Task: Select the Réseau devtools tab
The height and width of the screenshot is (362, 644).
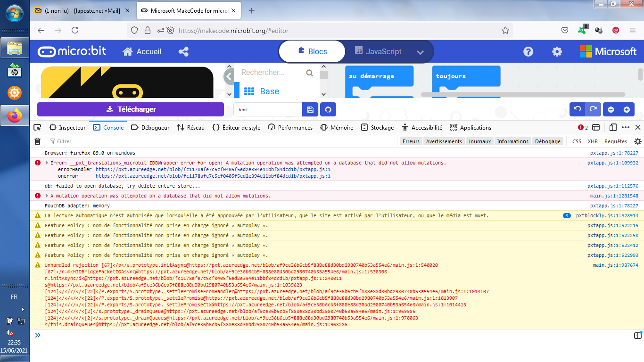Action: point(190,128)
